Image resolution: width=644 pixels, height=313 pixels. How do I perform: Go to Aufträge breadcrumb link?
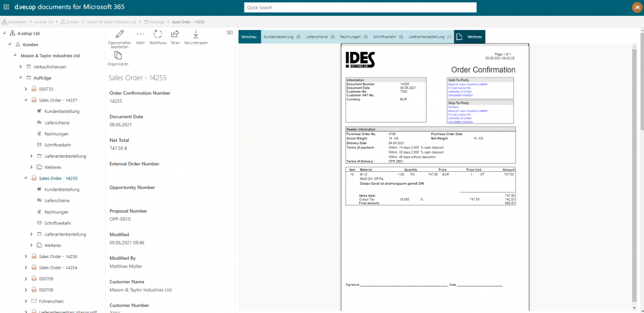[x=158, y=22]
